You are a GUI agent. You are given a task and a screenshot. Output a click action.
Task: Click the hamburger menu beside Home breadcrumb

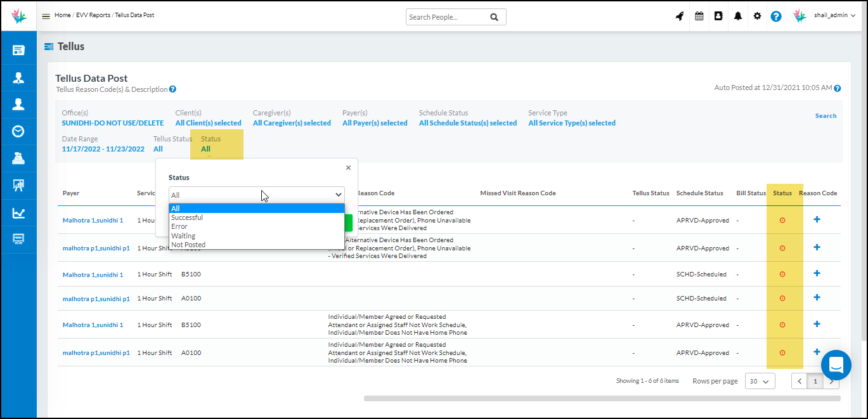(x=45, y=15)
